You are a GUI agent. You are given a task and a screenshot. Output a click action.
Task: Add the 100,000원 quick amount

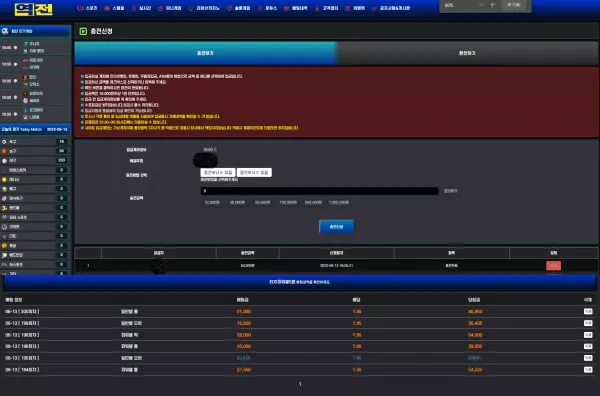click(288, 202)
